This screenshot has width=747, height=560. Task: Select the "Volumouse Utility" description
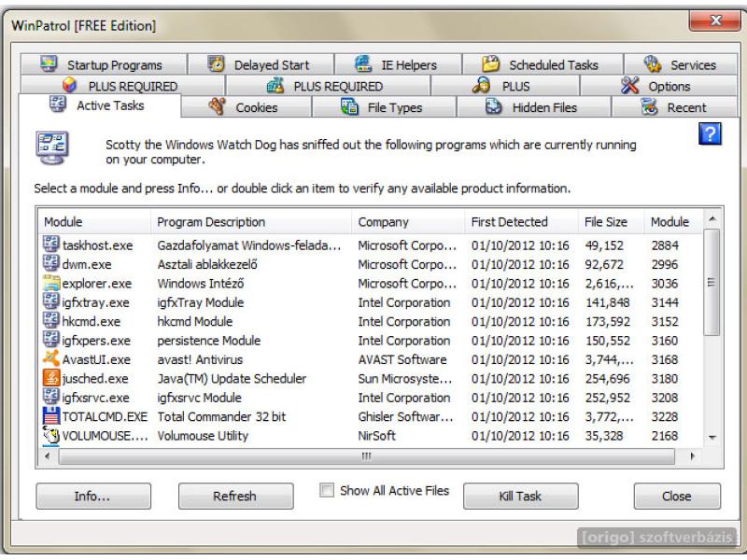click(x=203, y=436)
